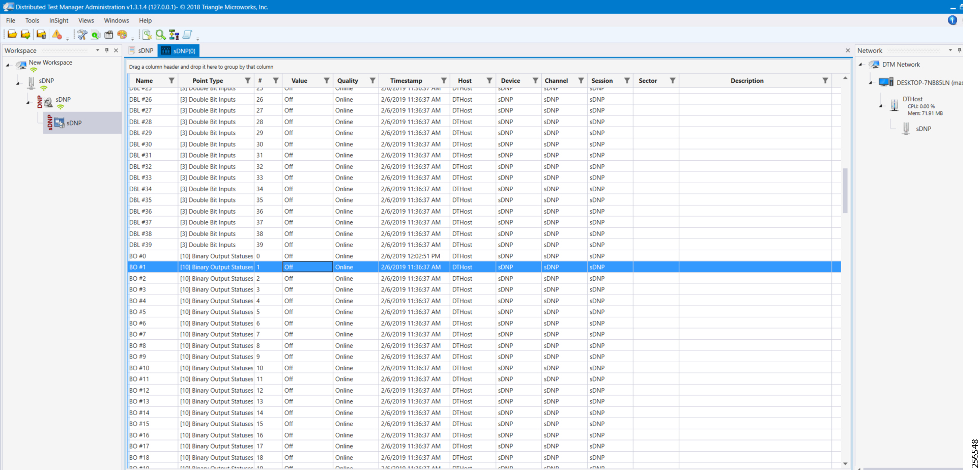Select the BO #0 row name cell

pyautogui.click(x=153, y=256)
